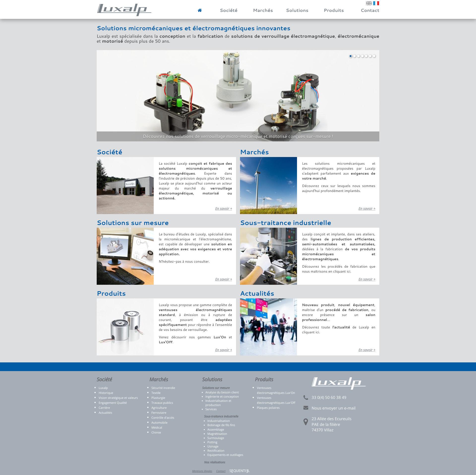
Task: Select the fifth slider dot
Action: [x=366, y=56]
